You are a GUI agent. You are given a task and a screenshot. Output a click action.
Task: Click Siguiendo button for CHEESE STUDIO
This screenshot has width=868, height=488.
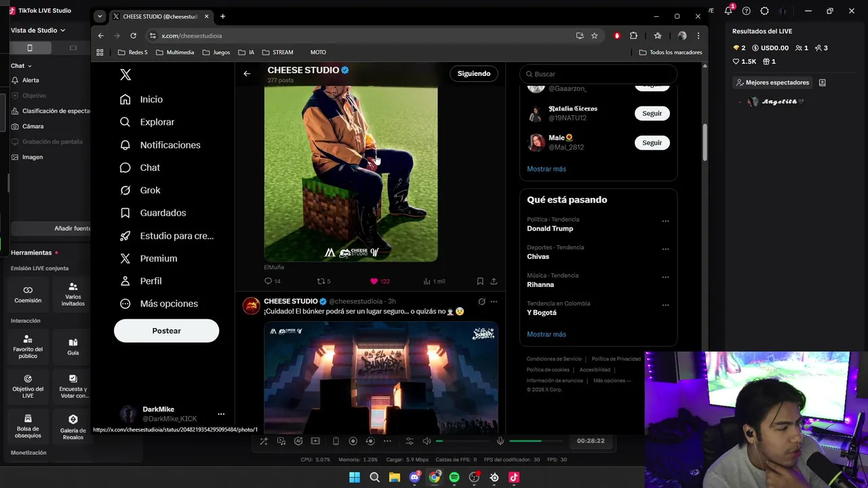click(473, 73)
